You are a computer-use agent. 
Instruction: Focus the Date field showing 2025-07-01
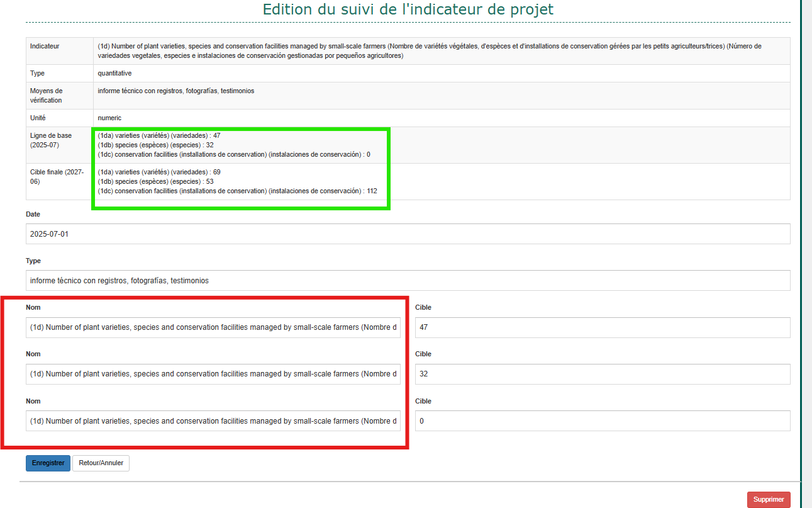pyautogui.click(x=408, y=234)
